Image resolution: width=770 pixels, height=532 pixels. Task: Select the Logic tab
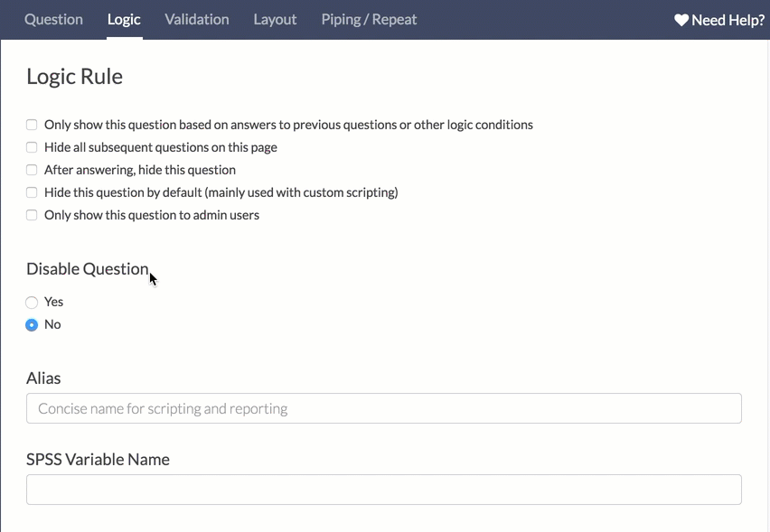coord(124,19)
